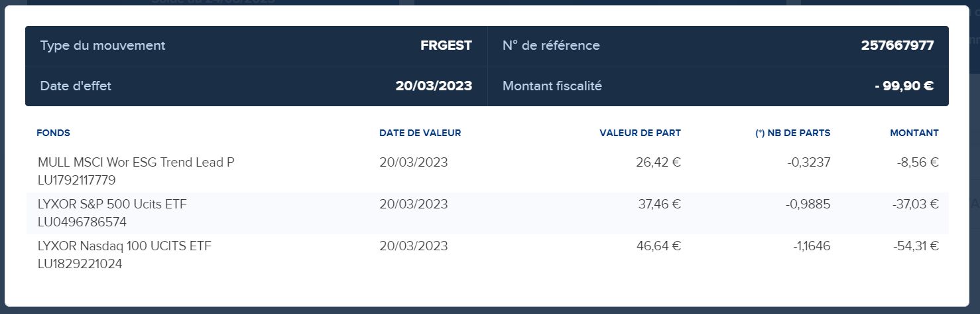Select the MULL MSCI Wor ESG Trend Lead P fund
980x314 pixels.
137,163
